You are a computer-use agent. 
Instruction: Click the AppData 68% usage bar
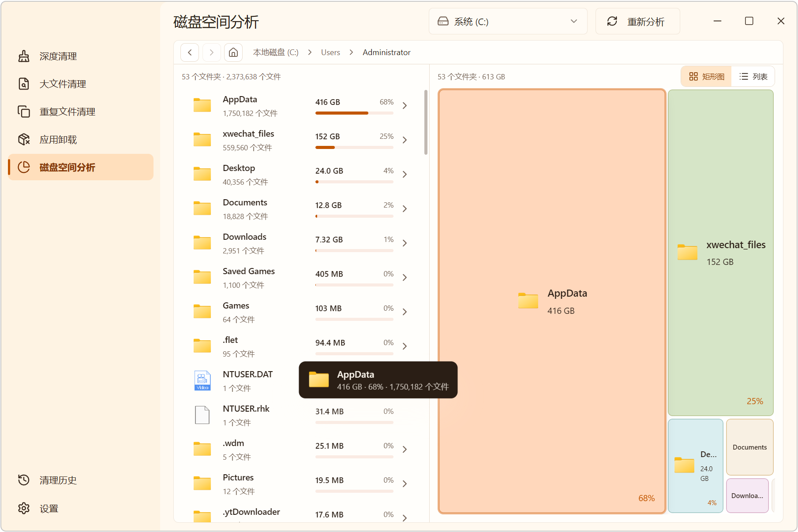coord(354,113)
